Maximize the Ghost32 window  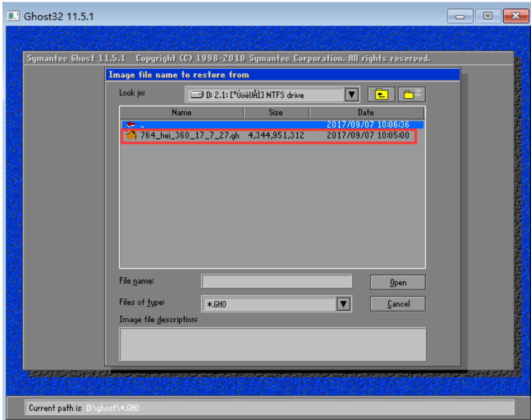click(x=488, y=16)
